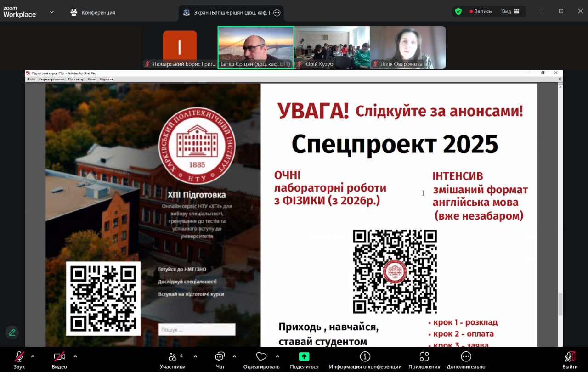The image size is (588, 372).
Task: Open the dropdown chevron next to Zoom Workplace
Action: (x=51, y=12)
